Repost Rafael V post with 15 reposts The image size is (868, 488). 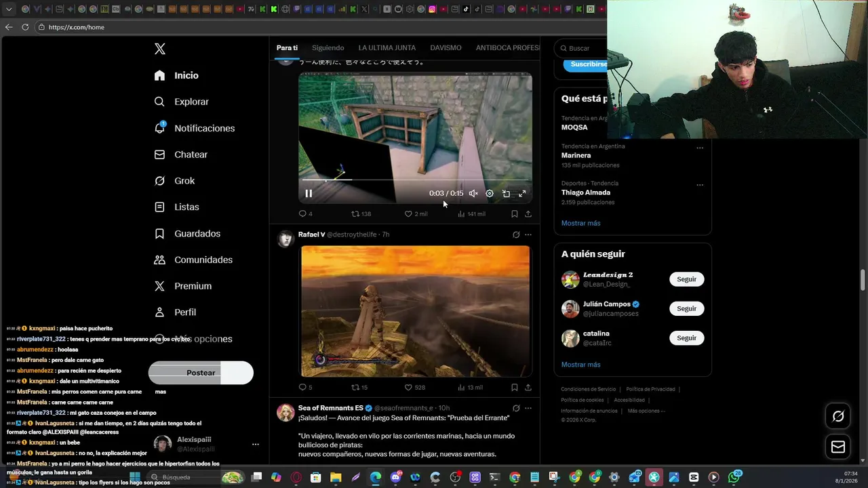pos(359,388)
